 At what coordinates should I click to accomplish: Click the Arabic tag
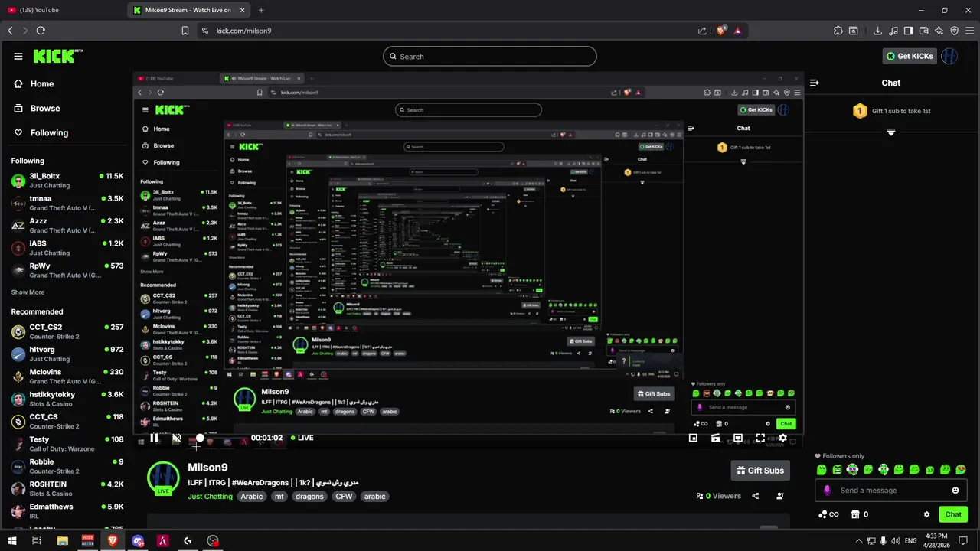click(x=251, y=497)
